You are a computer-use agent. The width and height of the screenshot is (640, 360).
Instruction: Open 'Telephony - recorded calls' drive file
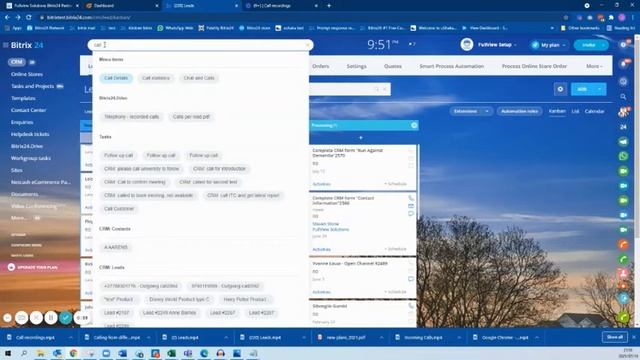coord(131,117)
